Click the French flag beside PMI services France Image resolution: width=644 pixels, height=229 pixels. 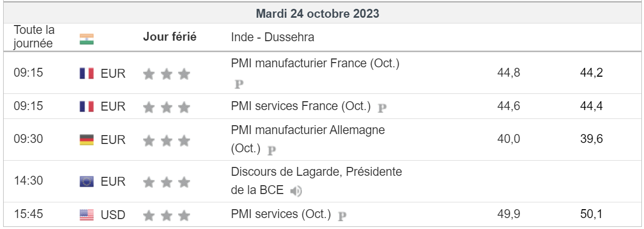click(x=86, y=107)
